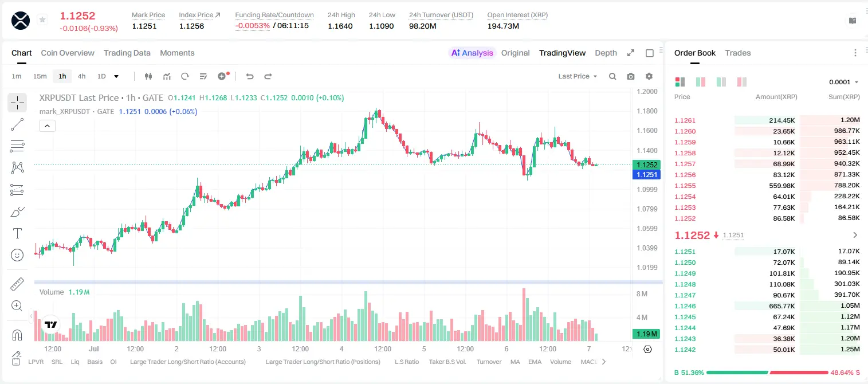Switch chart to Depth view

[x=606, y=53]
